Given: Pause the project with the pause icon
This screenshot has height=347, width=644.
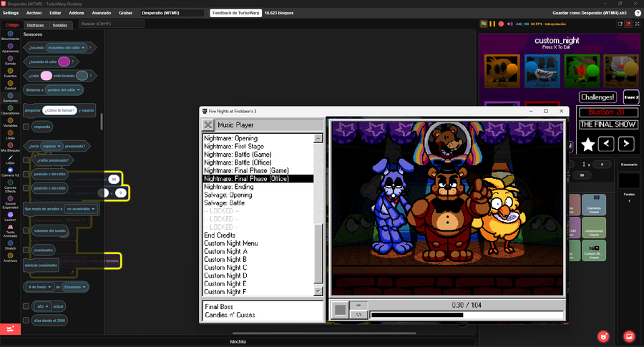Looking at the screenshot, I should click(x=492, y=24).
